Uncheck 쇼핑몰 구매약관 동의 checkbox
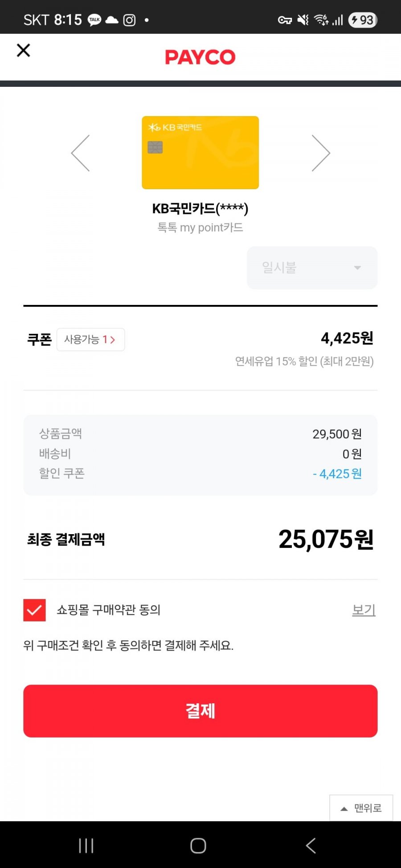The width and height of the screenshot is (401, 868). click(34, 610)
